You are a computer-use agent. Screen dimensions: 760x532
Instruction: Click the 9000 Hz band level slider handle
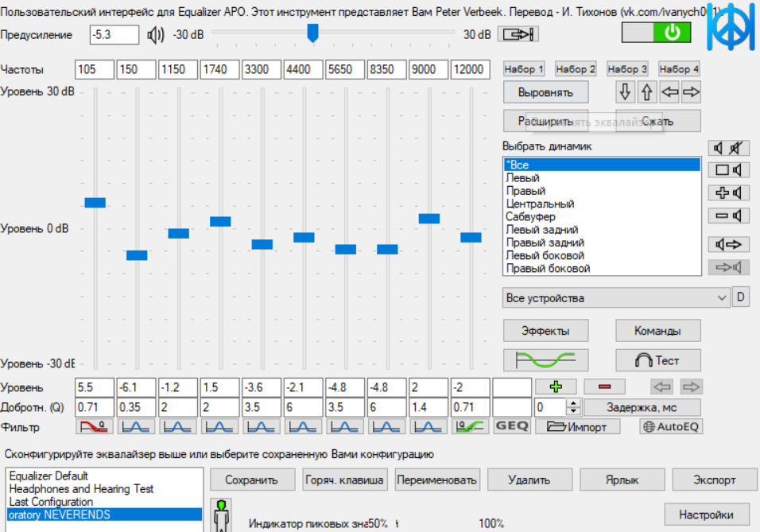pos(429,218)
